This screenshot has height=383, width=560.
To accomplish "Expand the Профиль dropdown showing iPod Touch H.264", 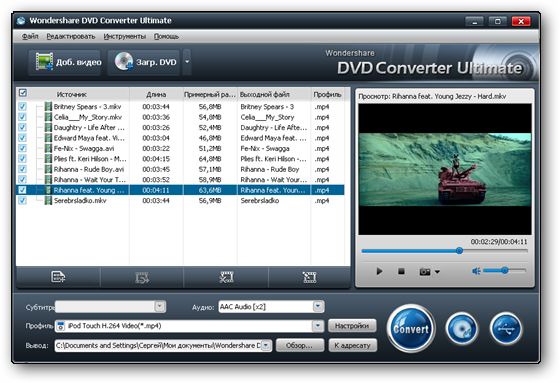I will pos(318,326).
